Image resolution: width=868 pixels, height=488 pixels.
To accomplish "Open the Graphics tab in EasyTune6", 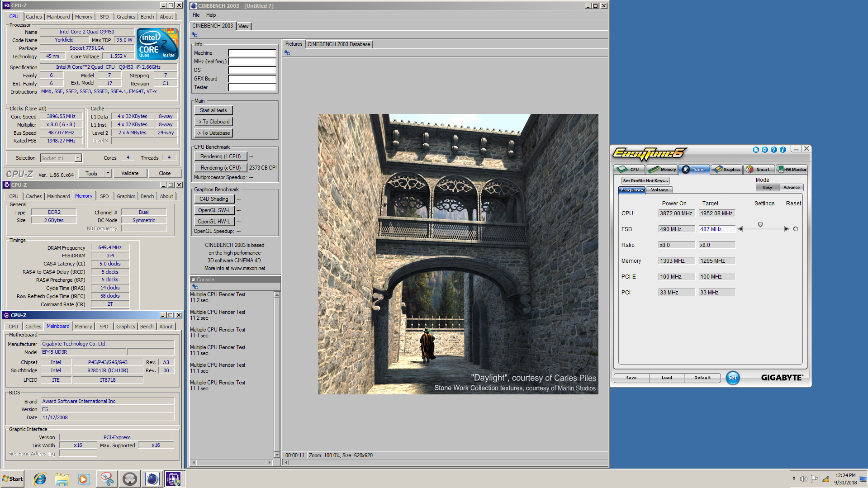I will point(727,170).
